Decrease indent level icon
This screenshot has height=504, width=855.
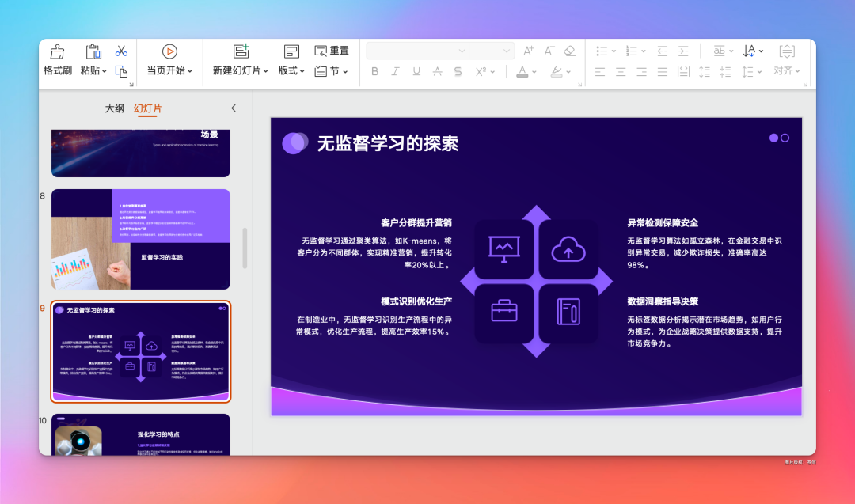coord(663,51)
